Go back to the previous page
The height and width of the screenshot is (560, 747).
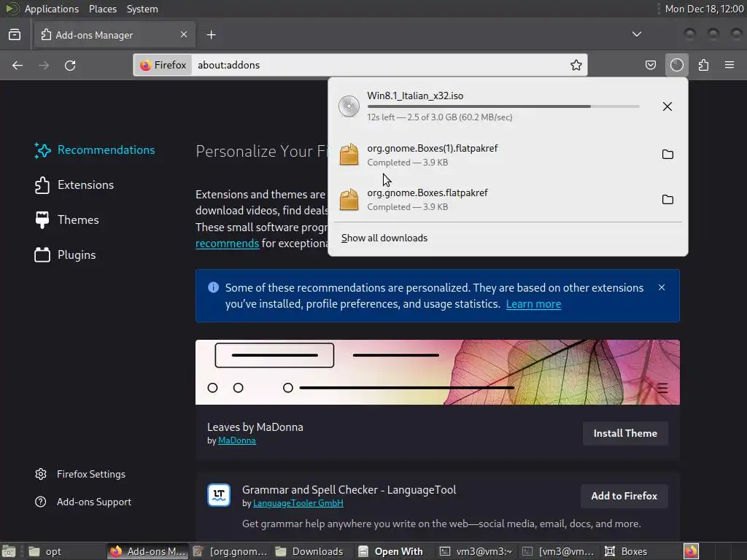[x=18, y=65]
